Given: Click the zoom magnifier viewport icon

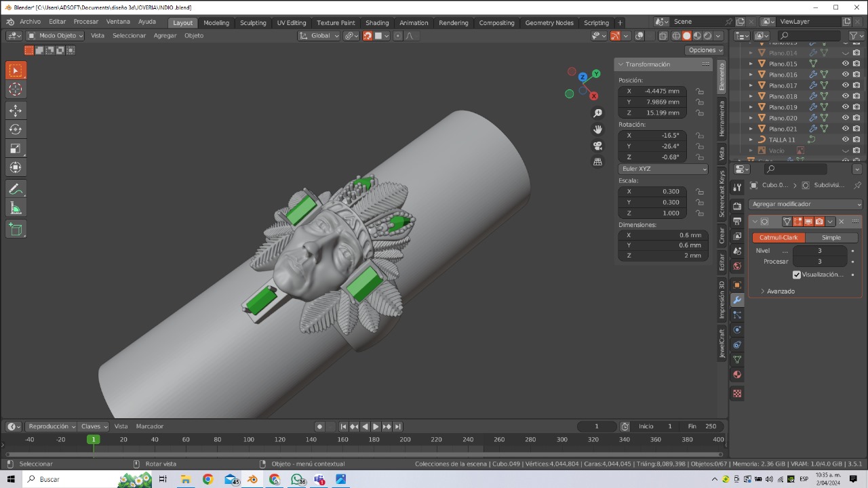Looking at the screenshot, I should pyautogui.click(x=597, y=113).
